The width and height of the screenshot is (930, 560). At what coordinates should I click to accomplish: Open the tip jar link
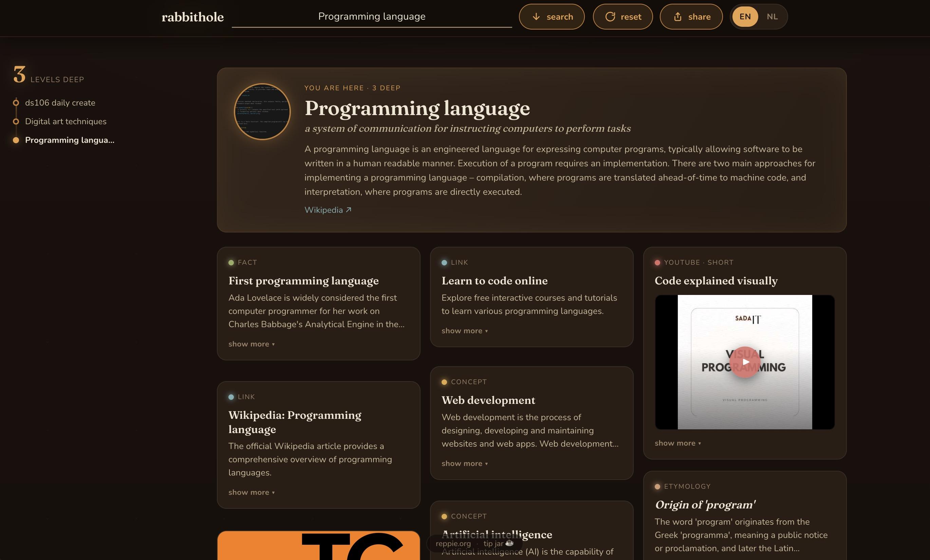[x=498, y=544]
